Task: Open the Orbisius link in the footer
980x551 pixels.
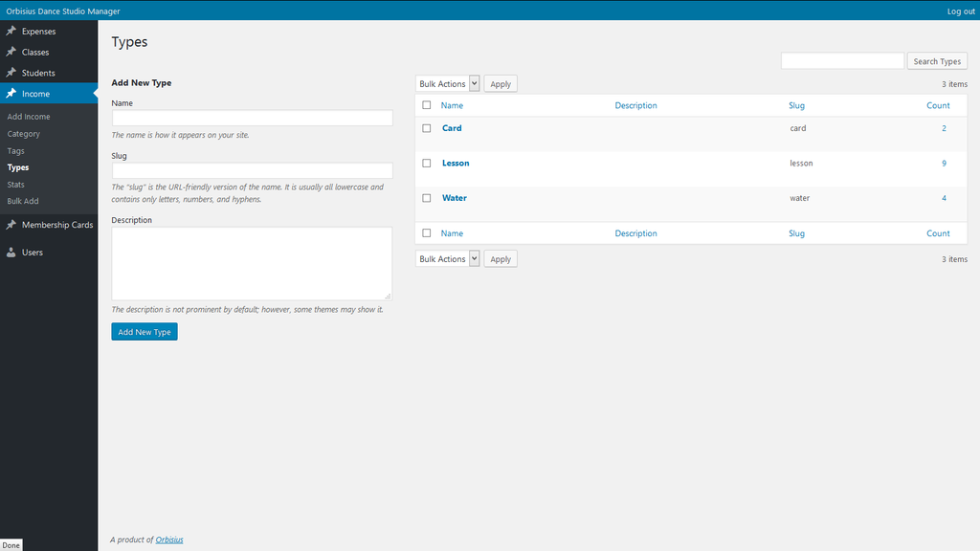Action: point(169,540)
